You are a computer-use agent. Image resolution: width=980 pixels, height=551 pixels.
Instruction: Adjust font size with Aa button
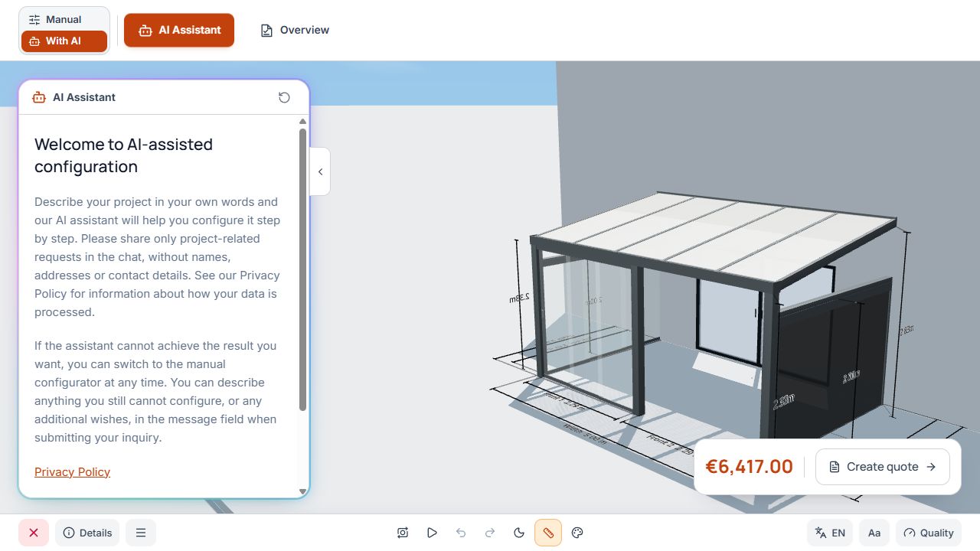[874, 533]
